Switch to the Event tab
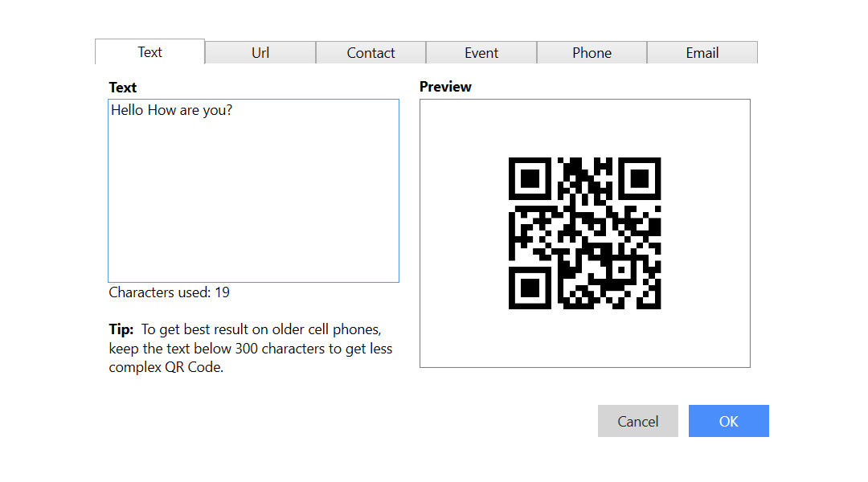This screenshot has width=868, height=482. tap(481, 52)
